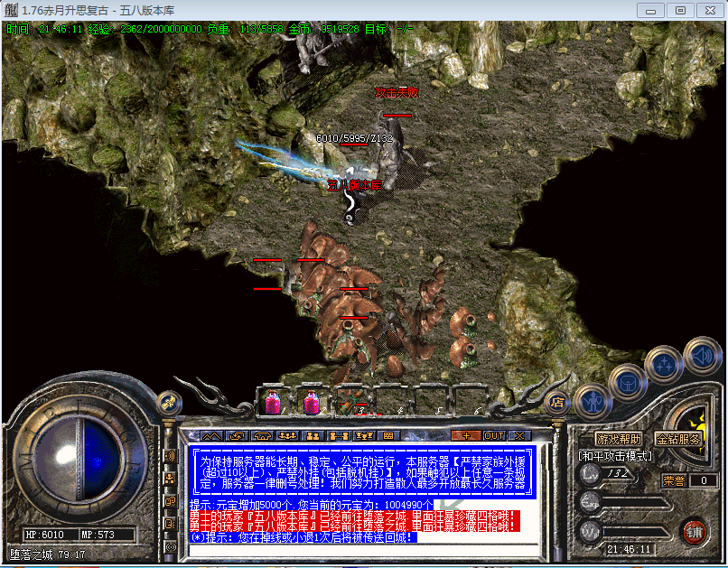The height and width of the screenshot is (568, 728).
Task: Open the 金钻服务 button
Action: pos(677,439)
